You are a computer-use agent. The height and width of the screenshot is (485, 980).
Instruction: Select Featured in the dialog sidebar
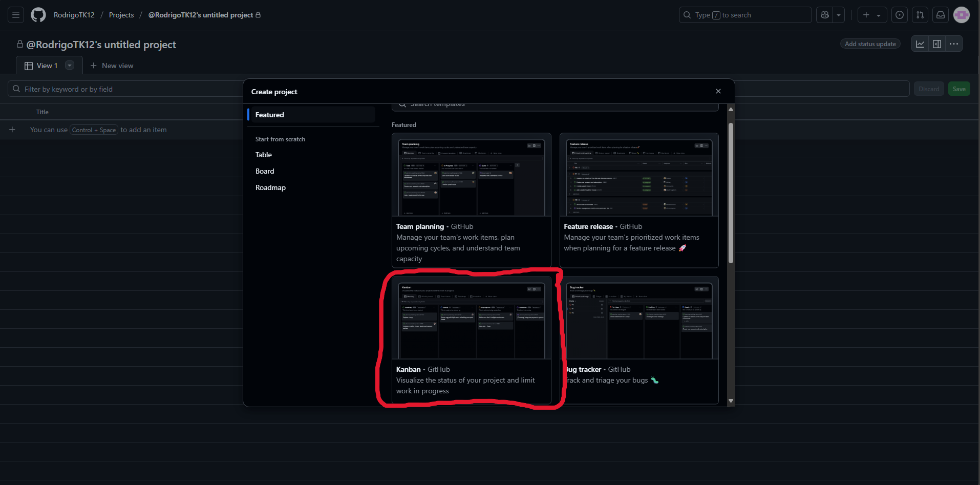click(311, 115)
